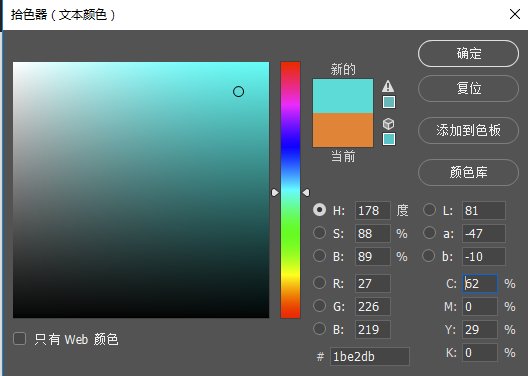Click the 新的 label above the preview

point(343,69)
